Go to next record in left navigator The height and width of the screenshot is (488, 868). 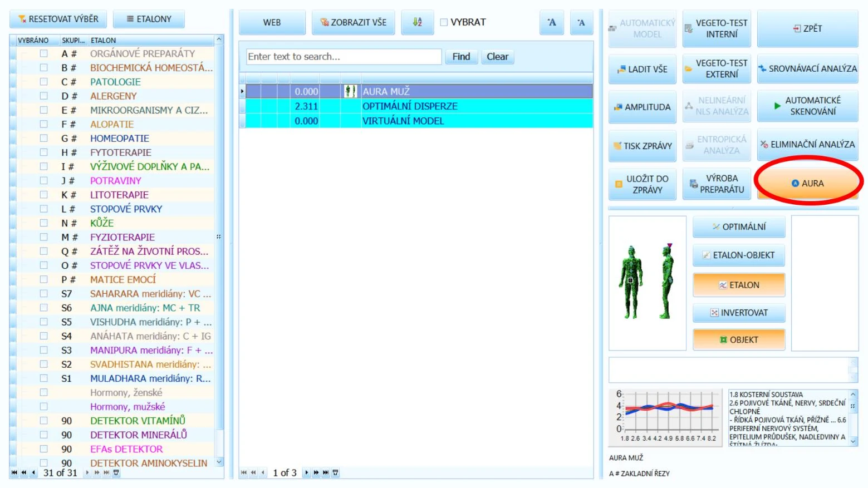87,473
